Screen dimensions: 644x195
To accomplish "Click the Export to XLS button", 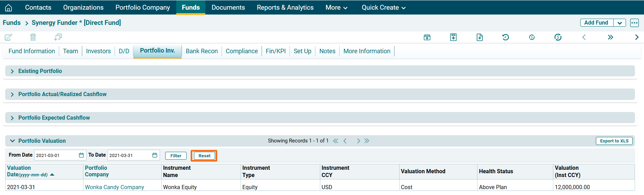I will coord(614,141).
